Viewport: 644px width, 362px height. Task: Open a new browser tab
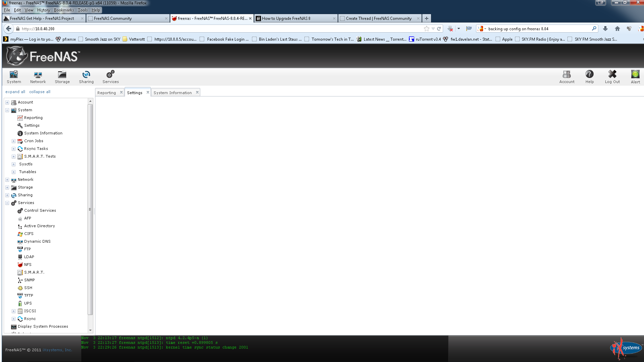point(427,18)
